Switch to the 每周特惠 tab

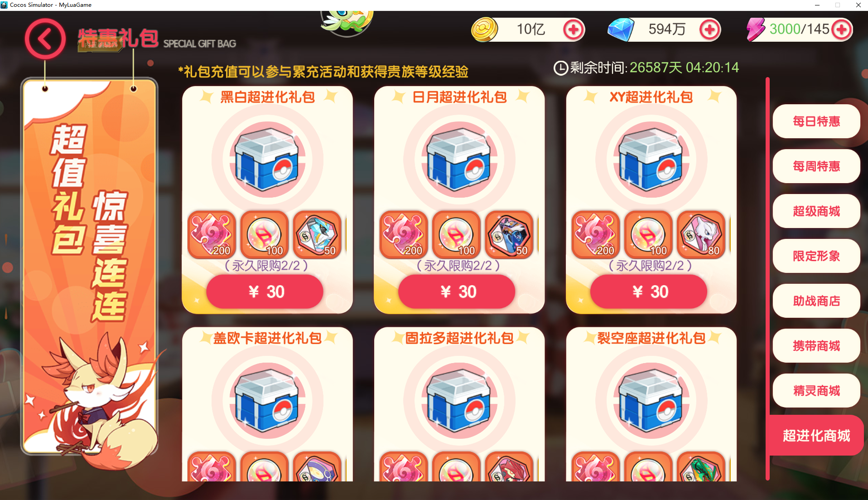816,166
